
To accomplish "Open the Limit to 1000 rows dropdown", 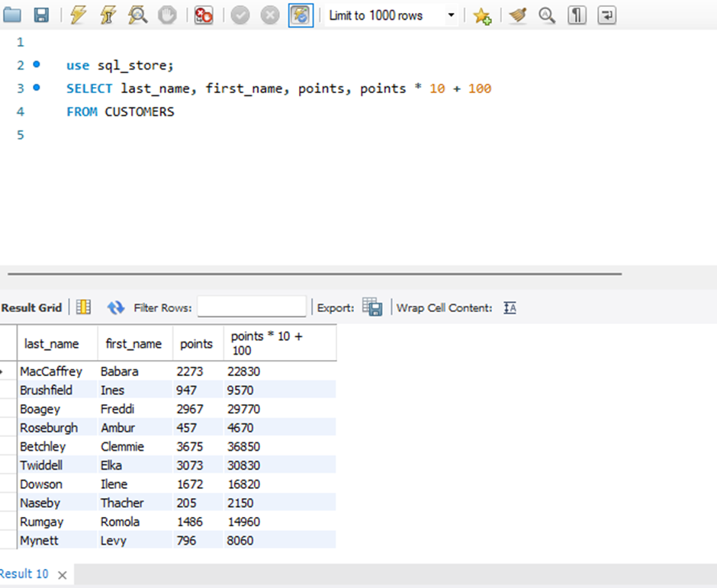I will (450, 15).
